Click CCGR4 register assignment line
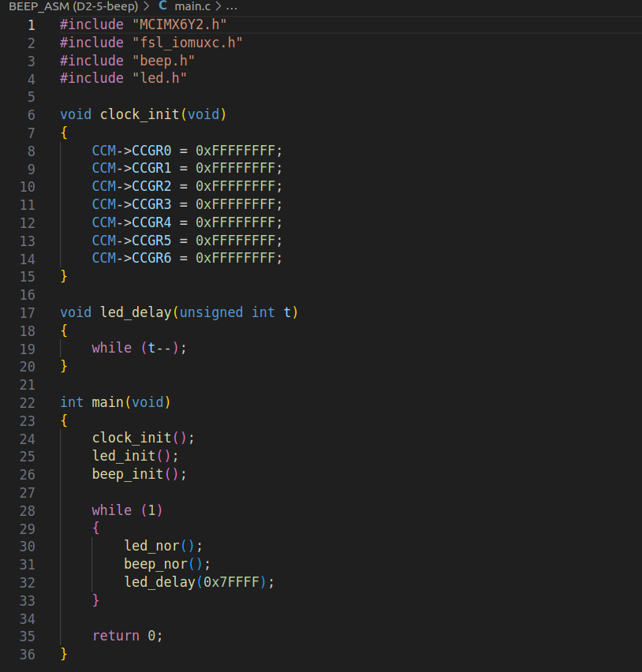 pos(187,222)
